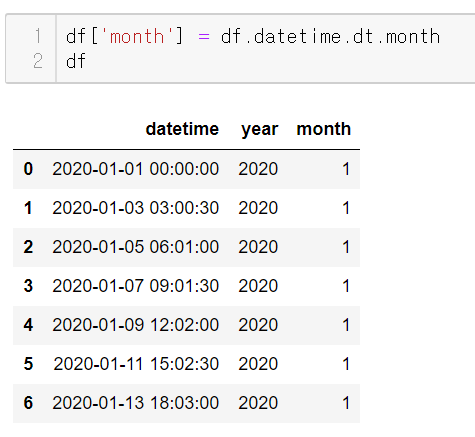Click the 'month' string literal in code
Image resolution: width=475 pixels, height=437 pixels.
click(137, 36)
